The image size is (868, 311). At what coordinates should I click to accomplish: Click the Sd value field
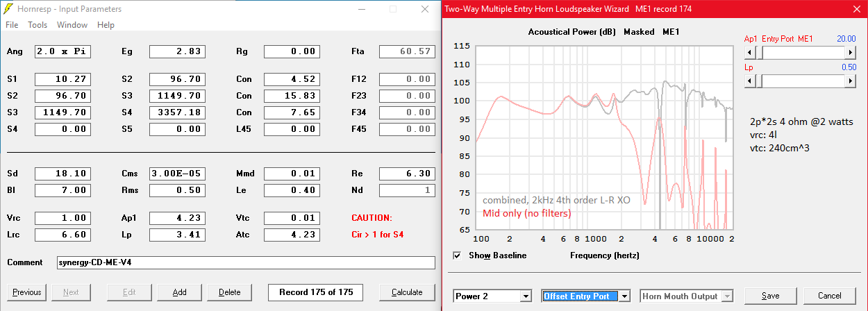point(62,174)
